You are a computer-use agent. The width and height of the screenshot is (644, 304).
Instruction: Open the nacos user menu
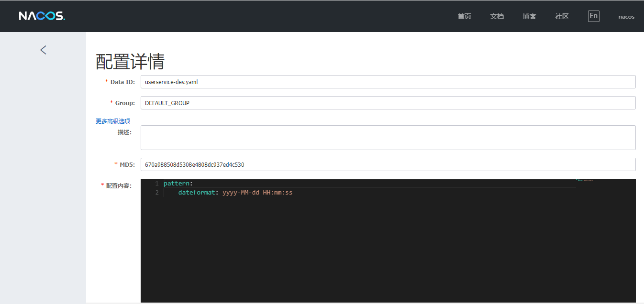(626, 17)
